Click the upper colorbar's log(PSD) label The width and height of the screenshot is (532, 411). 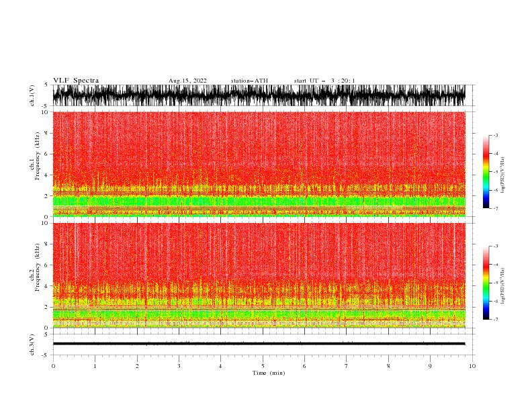tap(503, 175)
